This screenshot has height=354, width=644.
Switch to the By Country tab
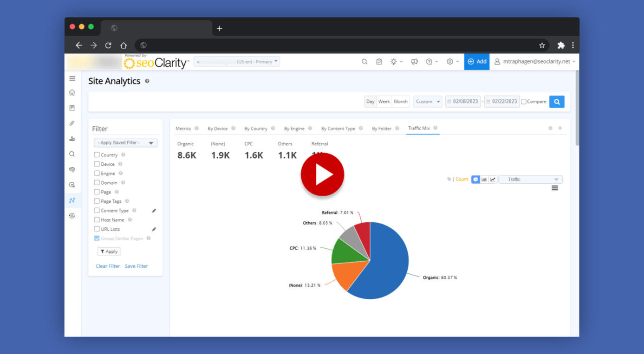(x=256, y=129)
